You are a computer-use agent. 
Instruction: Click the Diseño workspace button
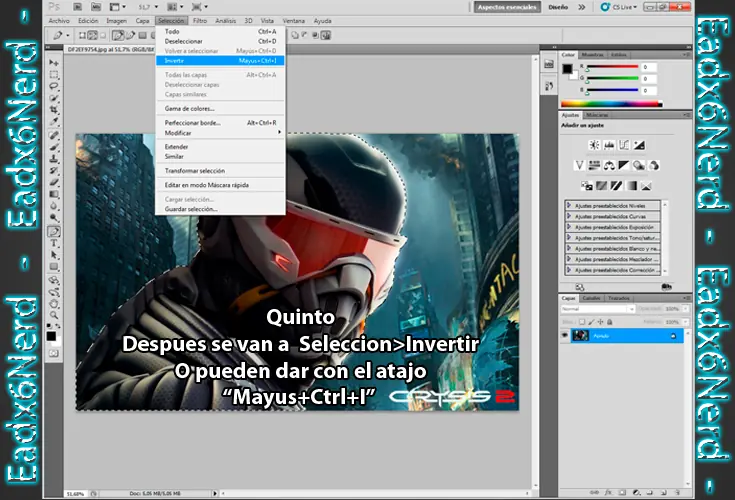(x=558, y=7)
